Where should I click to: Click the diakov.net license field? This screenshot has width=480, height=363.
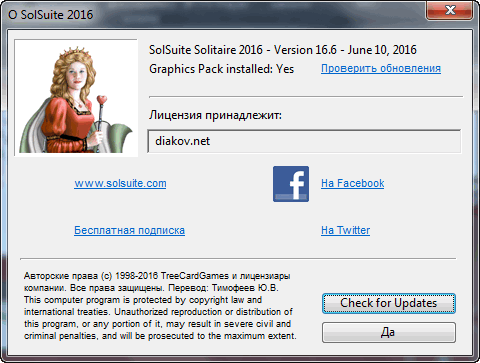[304, 141]
